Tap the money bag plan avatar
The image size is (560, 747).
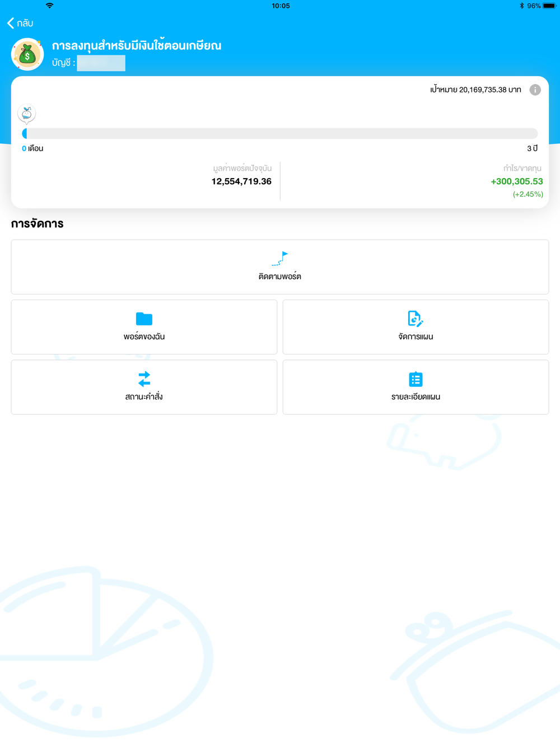point(27,54)
